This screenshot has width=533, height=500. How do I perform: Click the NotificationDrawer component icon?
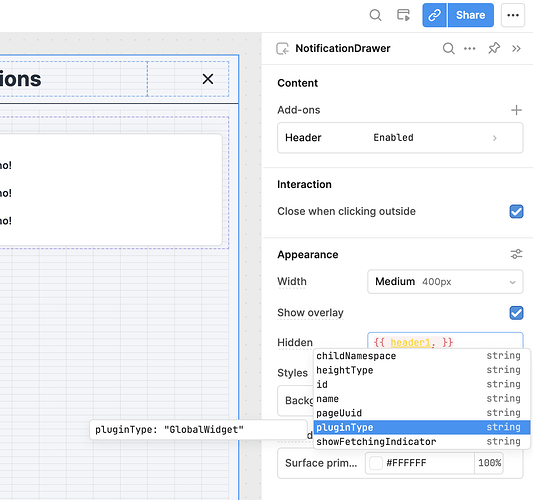pyautogui.click(x=282, y=49)
